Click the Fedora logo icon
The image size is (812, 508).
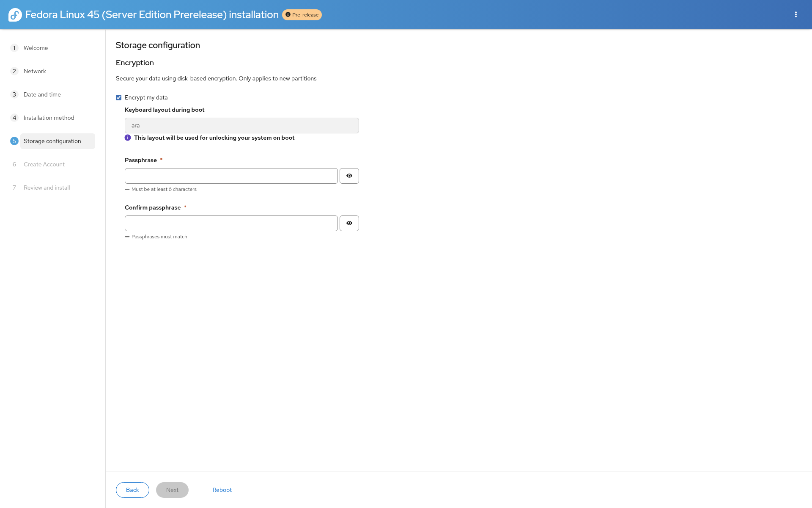point(15,15)
